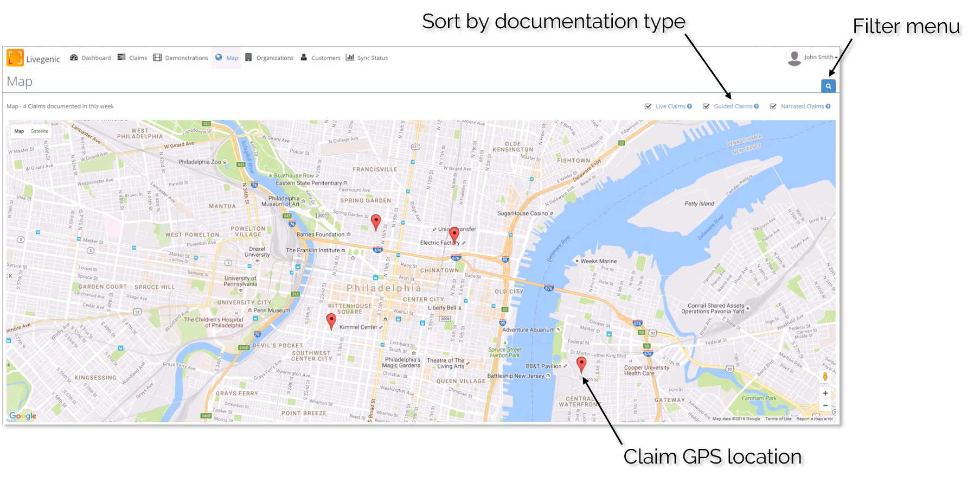Open the blue search filter menu
This screenshot has width=980, height=488.
click(828, 86)
